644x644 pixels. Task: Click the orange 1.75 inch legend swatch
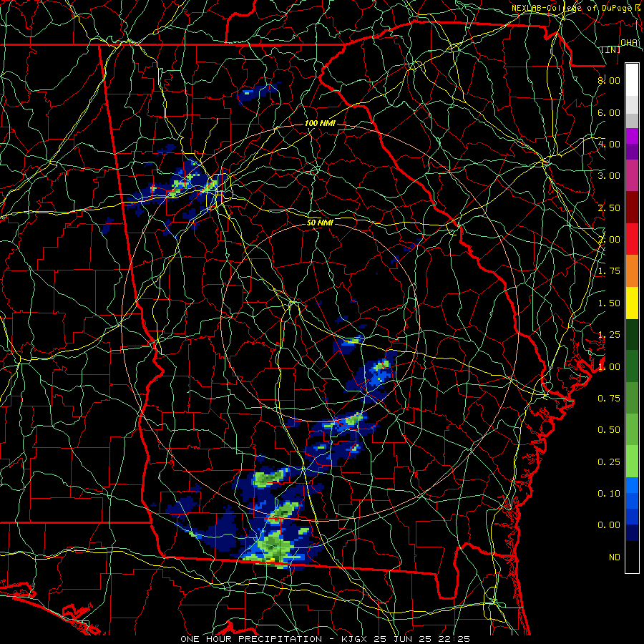click(x=632, y=271)
